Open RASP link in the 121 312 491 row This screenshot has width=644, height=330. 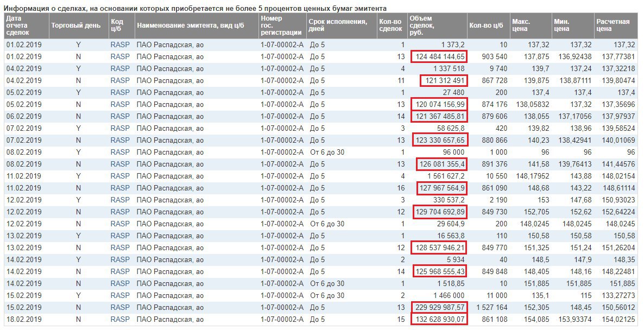120,80
